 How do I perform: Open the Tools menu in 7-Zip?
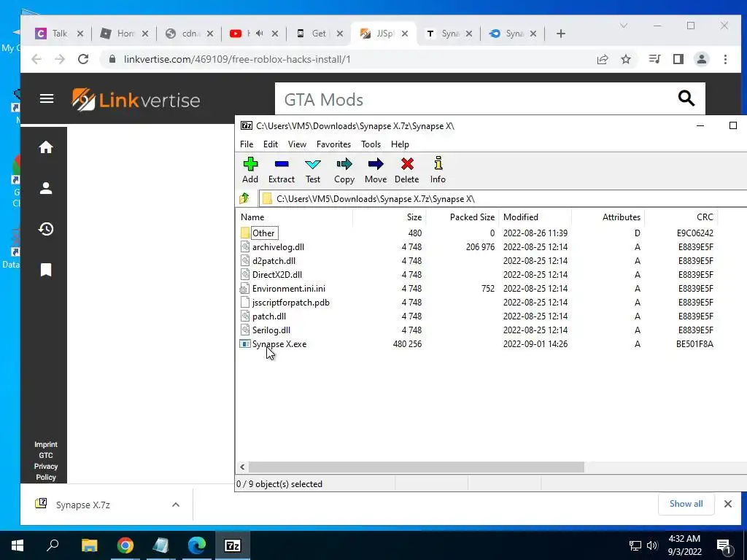pos(371,144)
